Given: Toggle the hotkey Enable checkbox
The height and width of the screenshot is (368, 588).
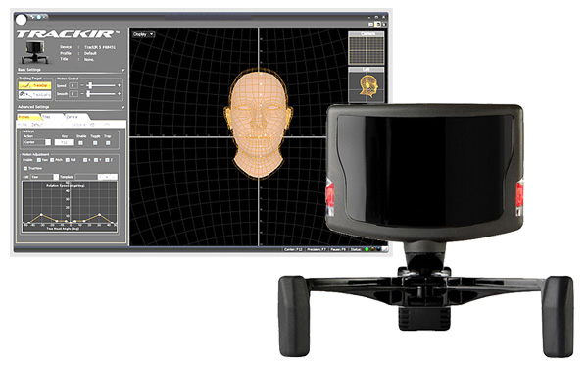Looking at the screenshot, I should 81,143.
